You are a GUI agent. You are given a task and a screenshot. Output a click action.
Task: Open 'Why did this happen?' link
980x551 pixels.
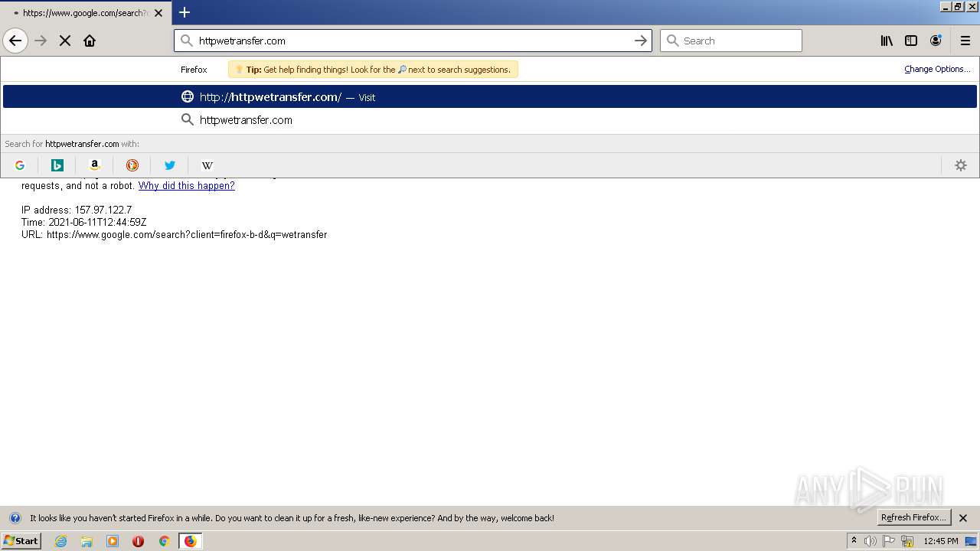click(187, 186)
